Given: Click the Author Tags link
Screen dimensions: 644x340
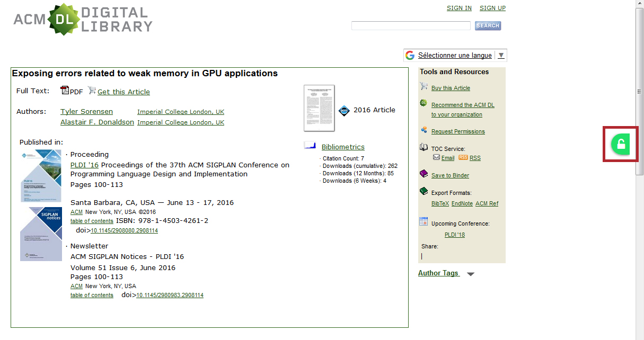Looking at the screenshot, I should [438, 273].
